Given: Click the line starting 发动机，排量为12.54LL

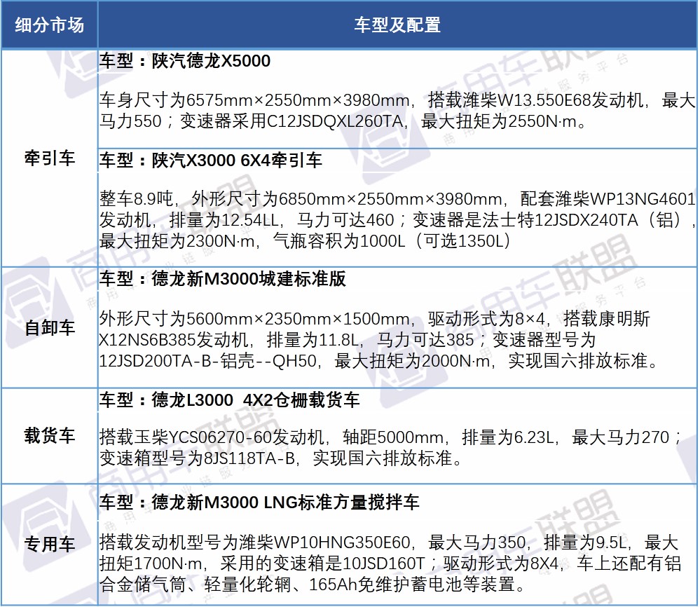Looking at the screenshot, I should coord(397,220).
